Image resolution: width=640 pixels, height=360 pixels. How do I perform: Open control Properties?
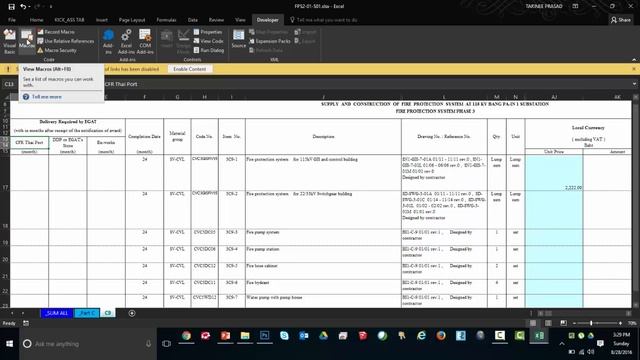[208, 31]
